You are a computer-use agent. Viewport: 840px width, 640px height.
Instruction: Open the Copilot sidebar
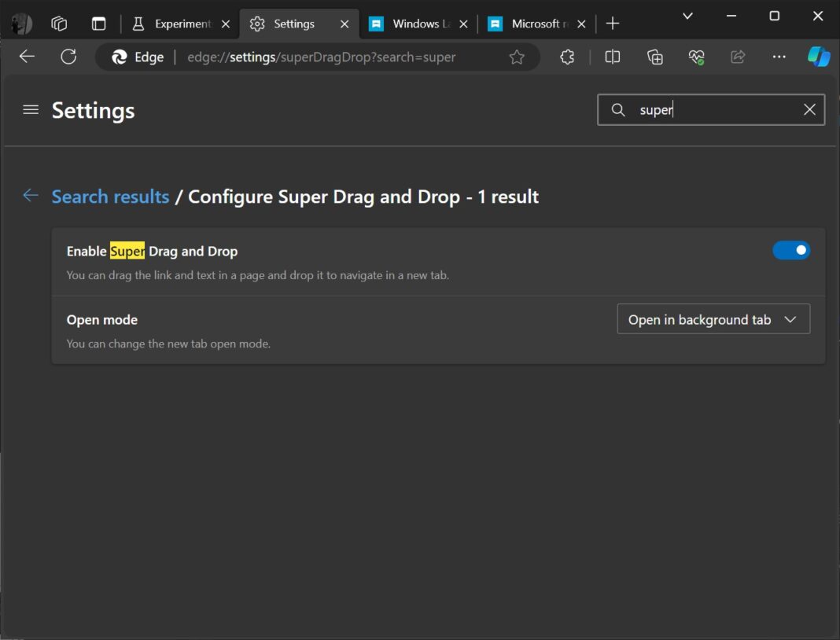point(818,57)
